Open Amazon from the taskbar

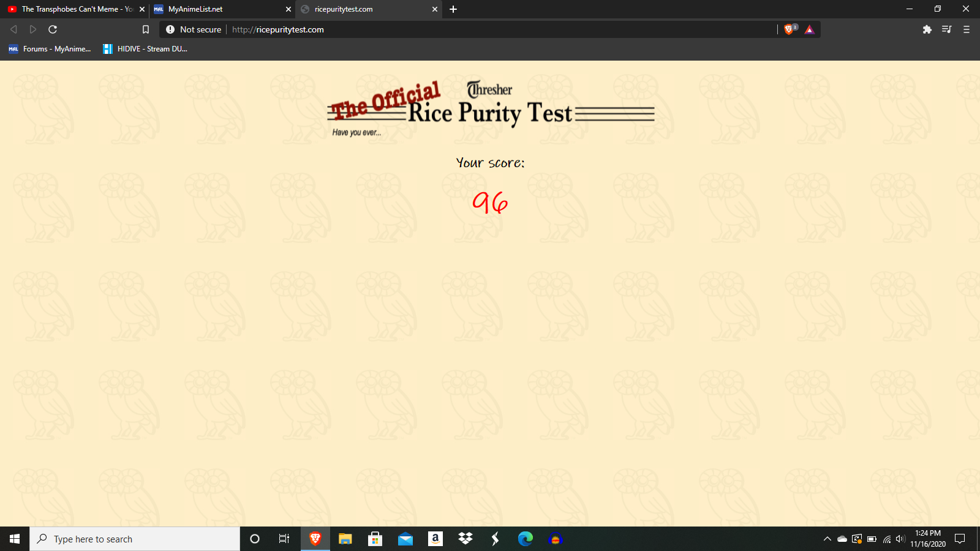pos(435,539)
